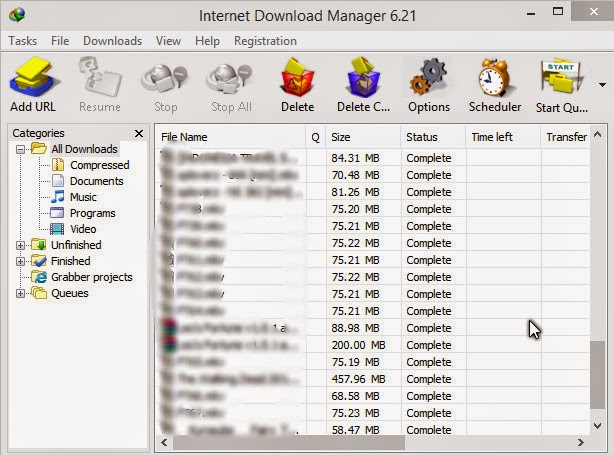This screenshot has width=614, height=455.
Task: Open the Registration menu
Action: (265, 41)
